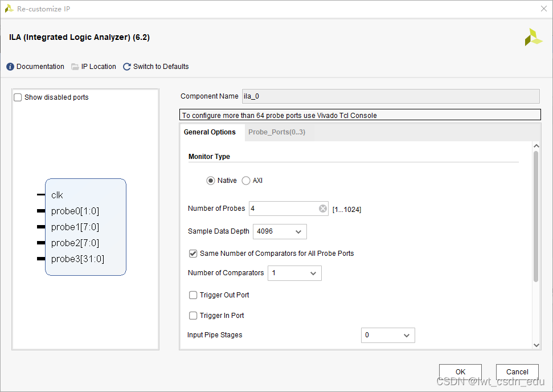This screenshot has width=553, height=392.
Task: Switch to the Probe_Ports(0..3) tab
Action: tap(277, 132)
